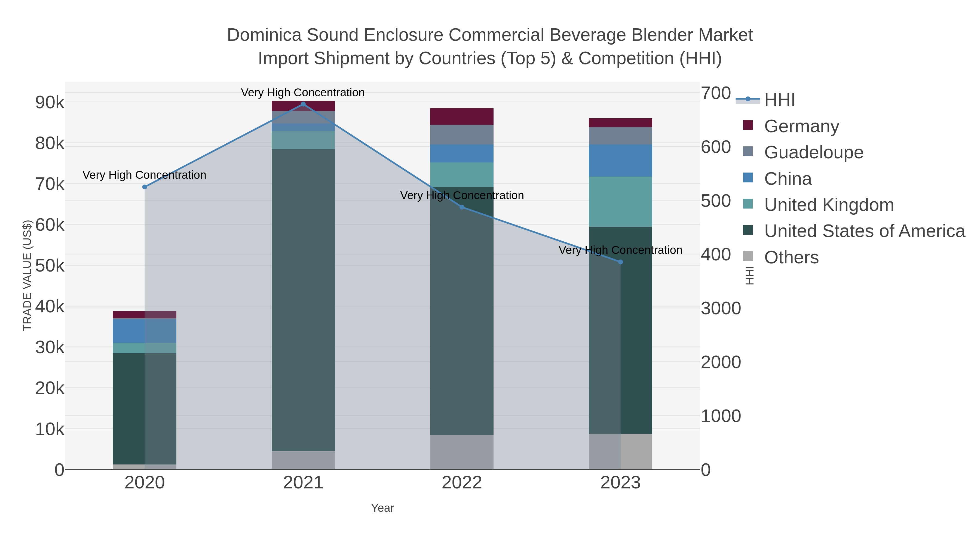The image size is (980, 551).
Task: Click the Very High Concentration label near 2023
Action: (x=620, y=250)
